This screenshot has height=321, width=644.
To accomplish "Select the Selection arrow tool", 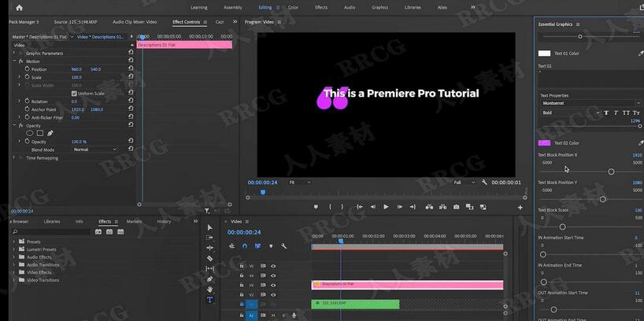I will [x=210, y=227].
